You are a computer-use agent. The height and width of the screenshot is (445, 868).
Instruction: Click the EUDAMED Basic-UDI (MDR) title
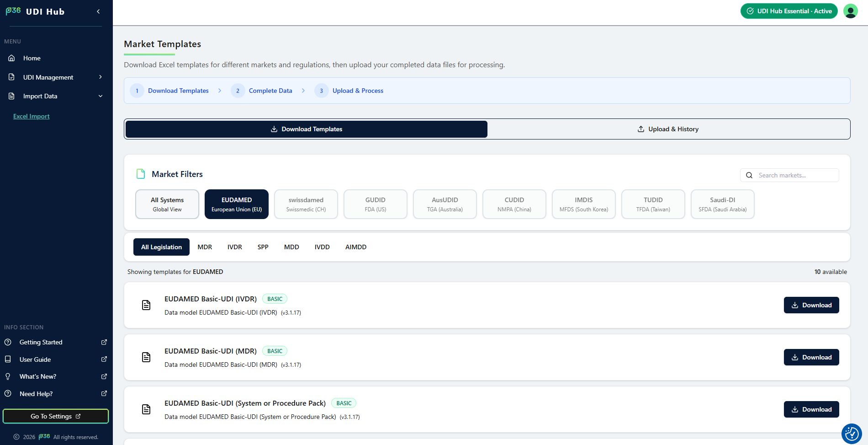(x=211, y=351)
